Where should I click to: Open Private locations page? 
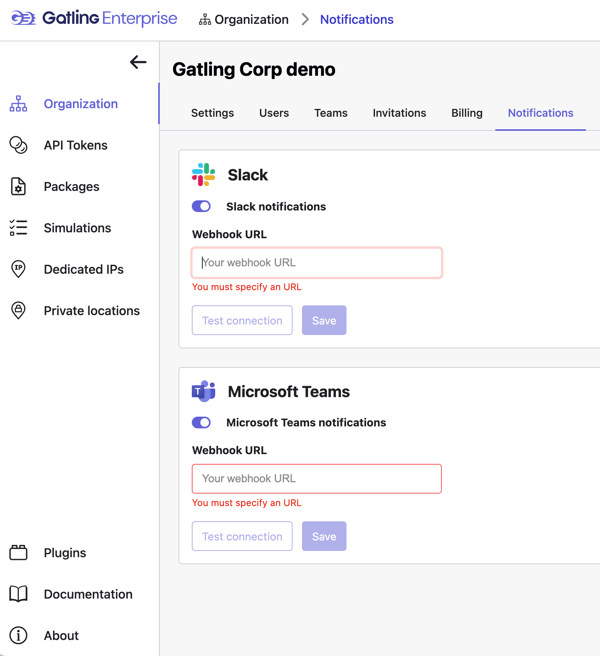point(92,311)
